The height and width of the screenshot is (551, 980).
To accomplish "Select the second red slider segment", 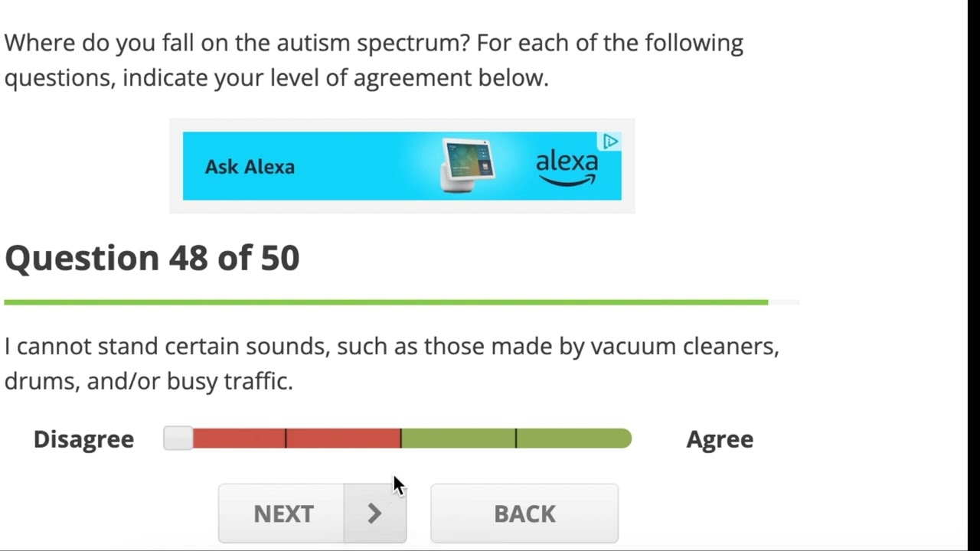I will [343, 439].
